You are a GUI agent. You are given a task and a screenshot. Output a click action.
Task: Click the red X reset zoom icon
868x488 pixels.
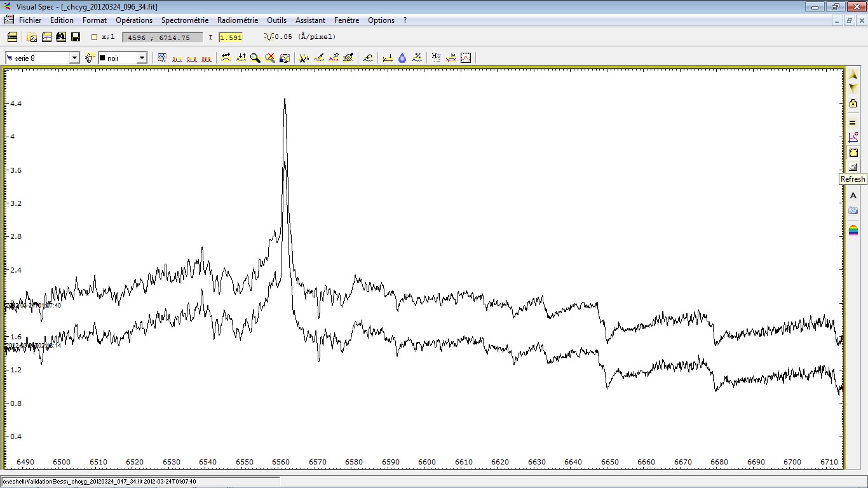(x=270, y=58)
